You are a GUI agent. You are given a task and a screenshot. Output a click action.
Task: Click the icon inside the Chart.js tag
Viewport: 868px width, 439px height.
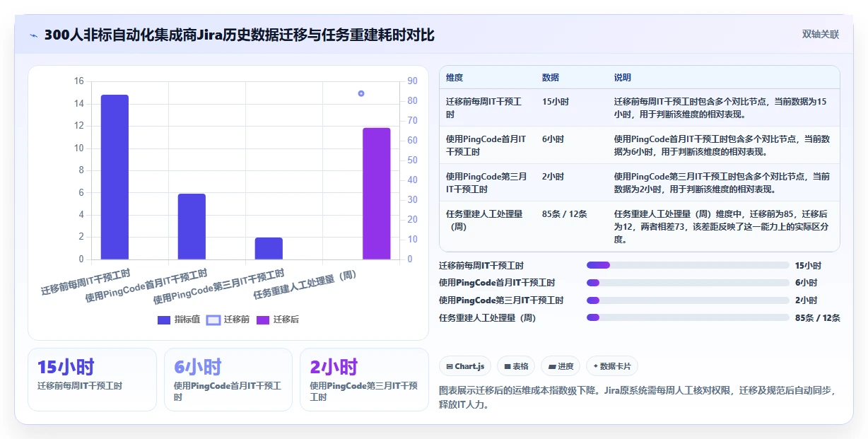[450, 366]
